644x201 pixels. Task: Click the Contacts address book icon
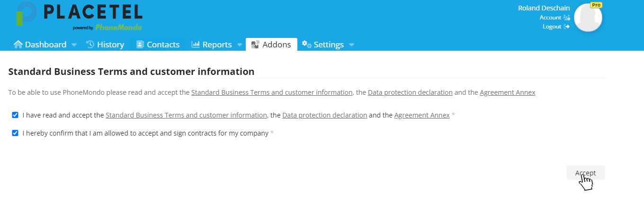pos(140,45)
